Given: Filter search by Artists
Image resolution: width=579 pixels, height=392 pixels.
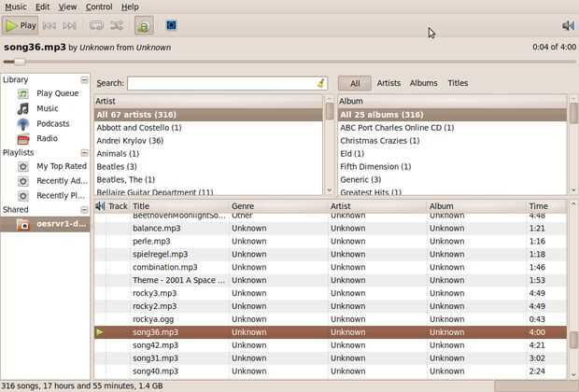Looking at the screenshot, I should [x=388, y=83].
